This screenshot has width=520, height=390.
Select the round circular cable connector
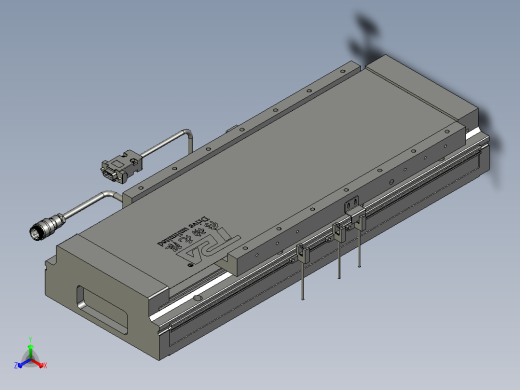47,227
